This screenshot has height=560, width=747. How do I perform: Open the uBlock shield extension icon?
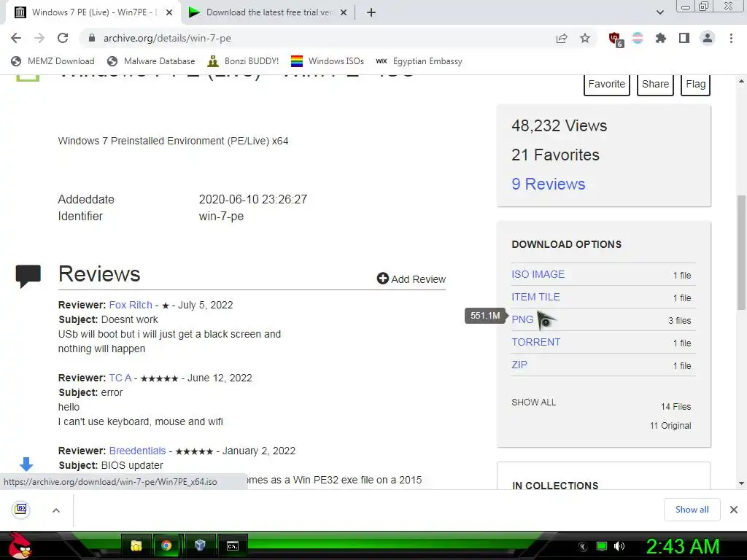[615, 39]
